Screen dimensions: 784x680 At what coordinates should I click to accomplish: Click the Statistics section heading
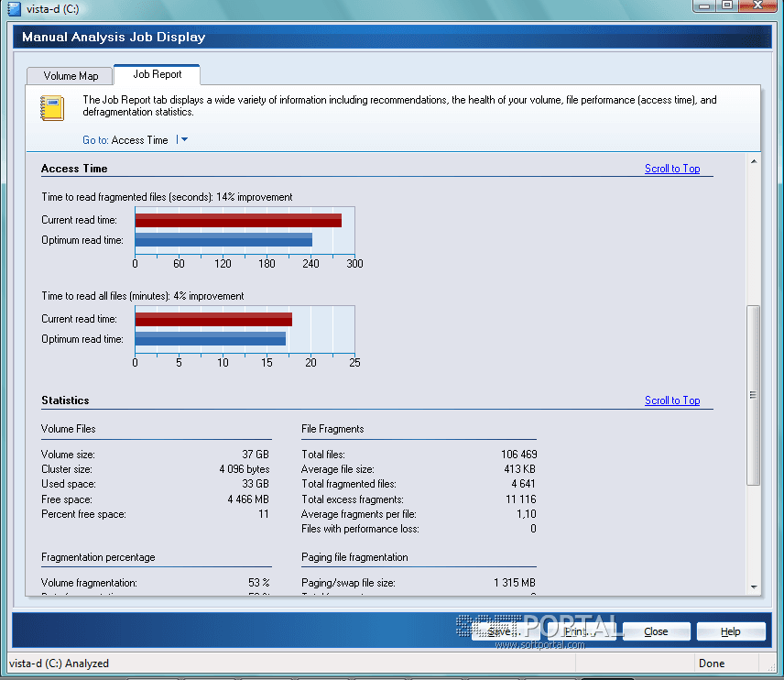click(x=66, y=400)
